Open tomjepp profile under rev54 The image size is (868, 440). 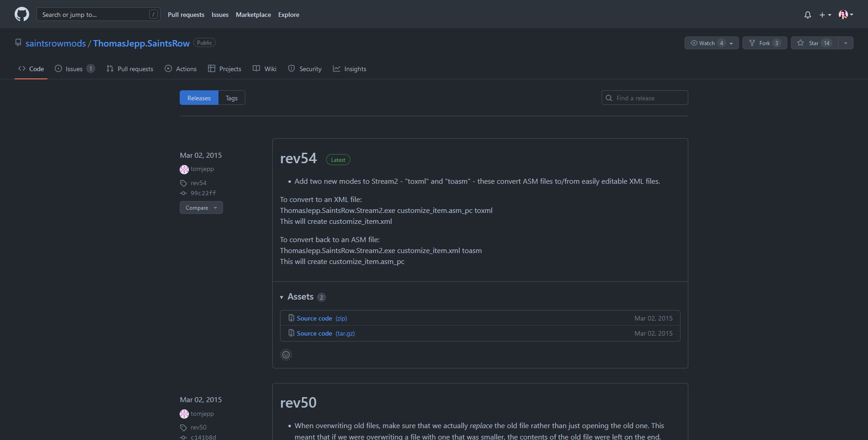[202, 169]
